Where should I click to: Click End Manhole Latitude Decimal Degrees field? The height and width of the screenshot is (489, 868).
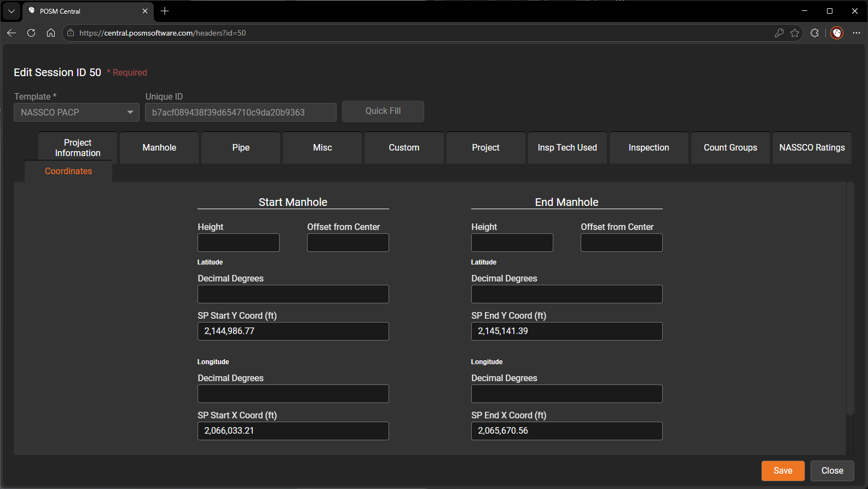pyautogui.click(x=567, y=294)
